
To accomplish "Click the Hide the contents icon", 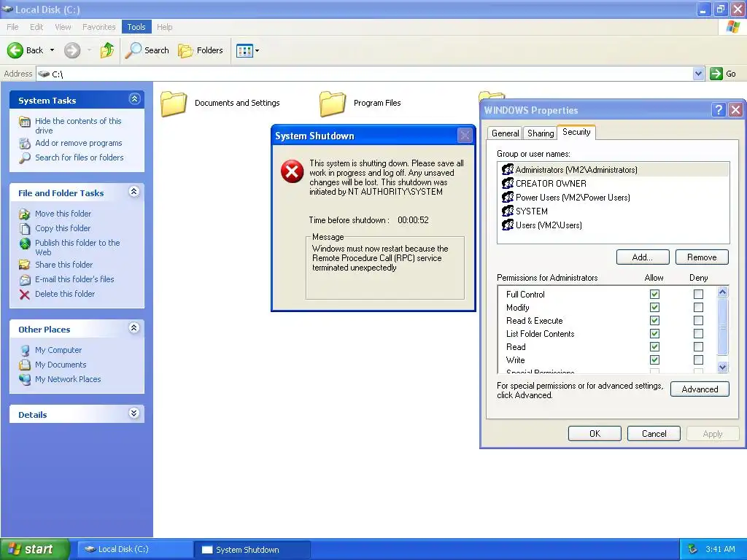I will (24, 122).
